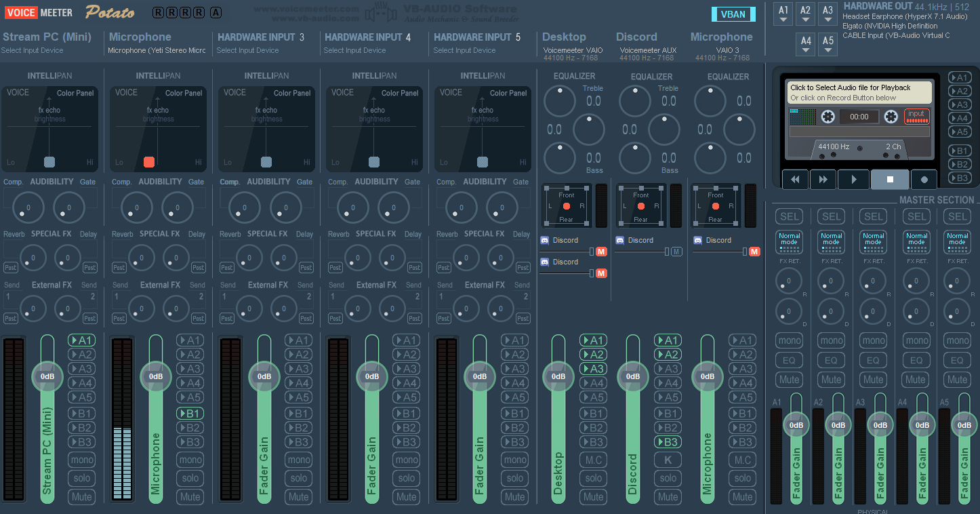Solo the Stream PC (Mini) strip
This screenshot has height=514, width=980.
[x=82, y=478]
